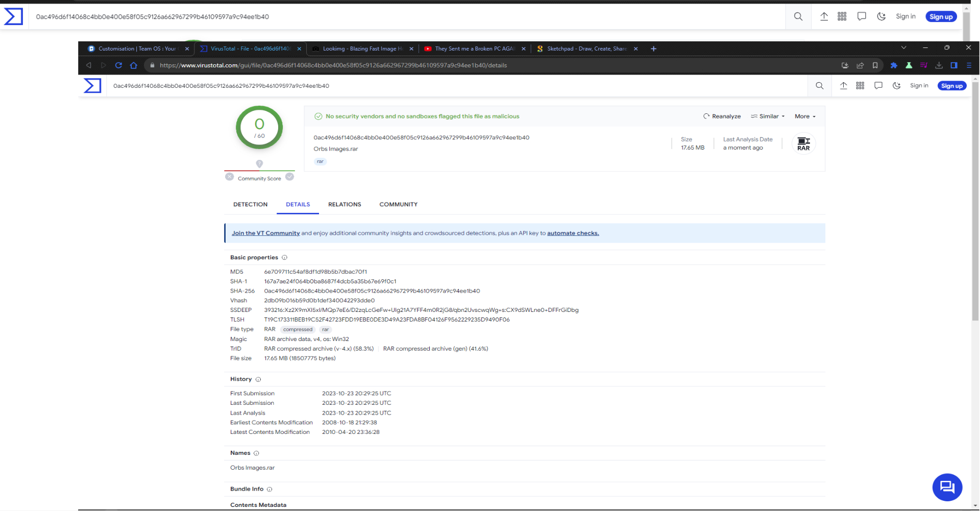
Task: Close the Sketchpad tab
Action: pos(636,49)
